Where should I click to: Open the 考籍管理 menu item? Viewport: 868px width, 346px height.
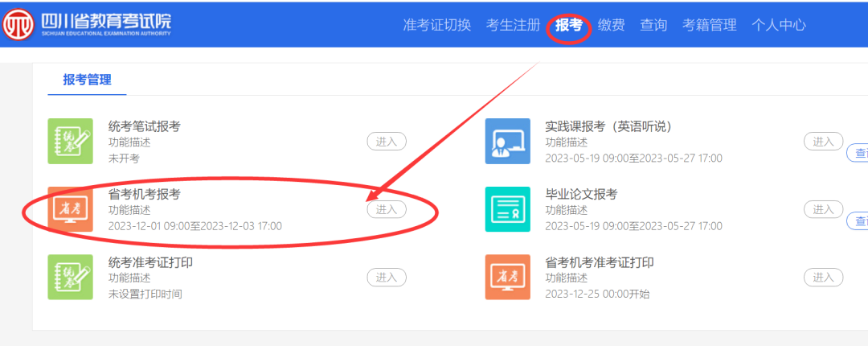(x=710, y=25)
